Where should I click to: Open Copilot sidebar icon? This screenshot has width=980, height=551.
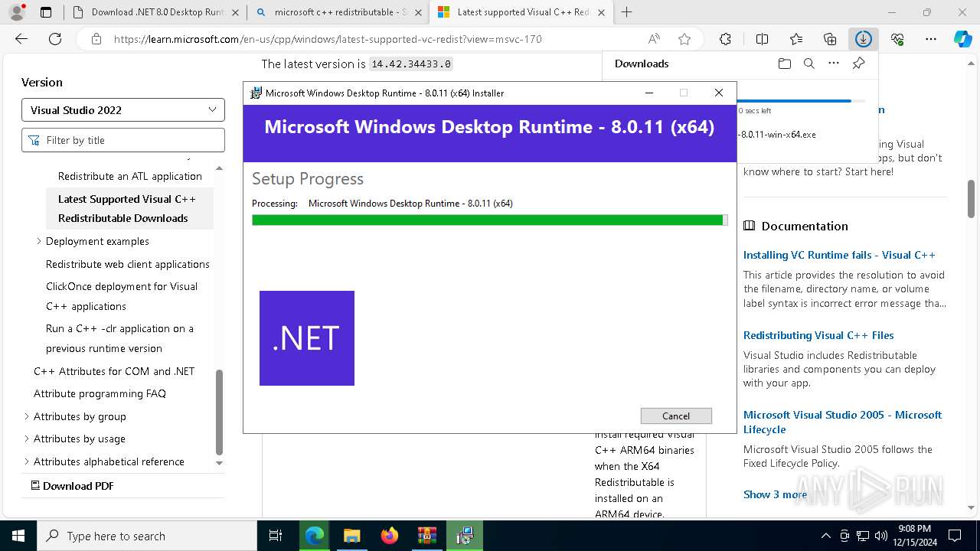963,39
